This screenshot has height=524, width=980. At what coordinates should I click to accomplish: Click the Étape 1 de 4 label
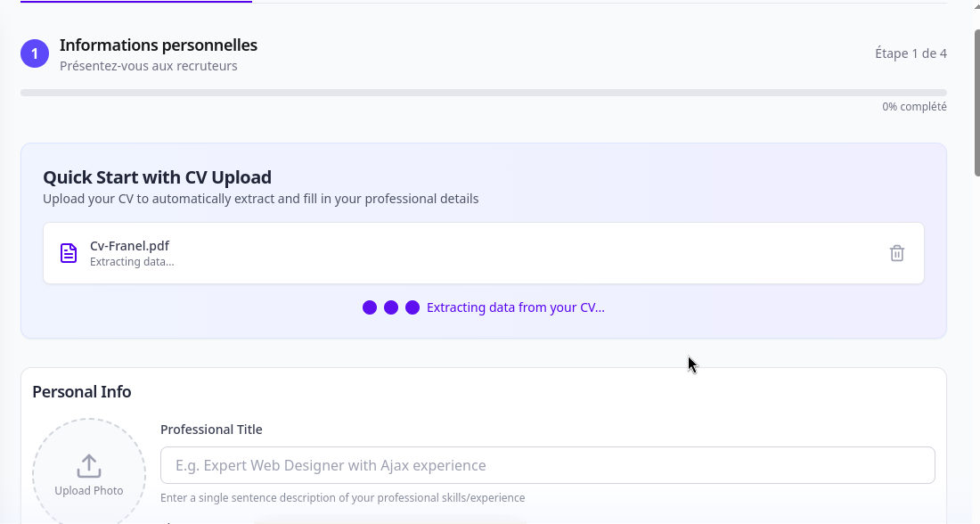(x=911, y=53)
